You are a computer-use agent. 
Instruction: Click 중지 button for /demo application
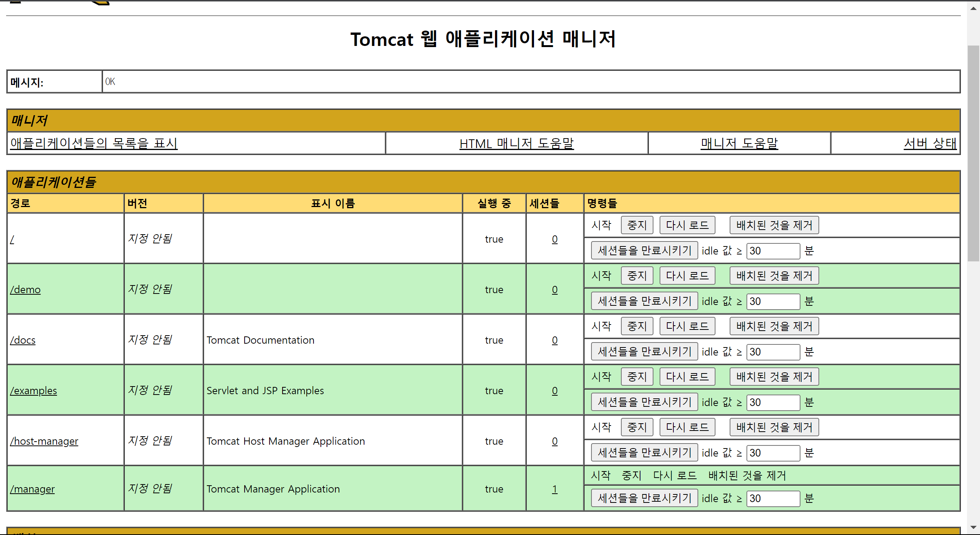(637, 276)
